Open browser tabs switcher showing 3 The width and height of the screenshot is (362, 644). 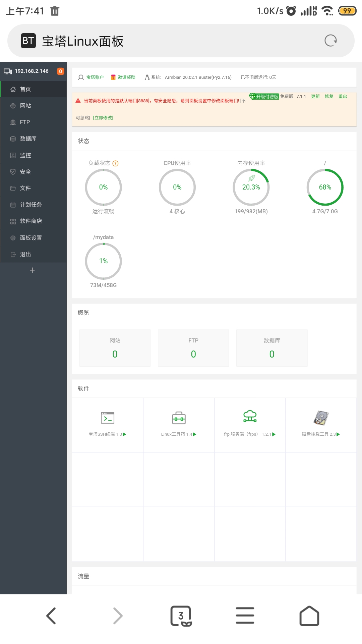[181, 616]
